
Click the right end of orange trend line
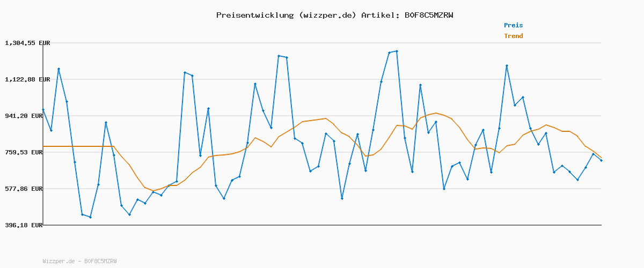tap(601, 158)
